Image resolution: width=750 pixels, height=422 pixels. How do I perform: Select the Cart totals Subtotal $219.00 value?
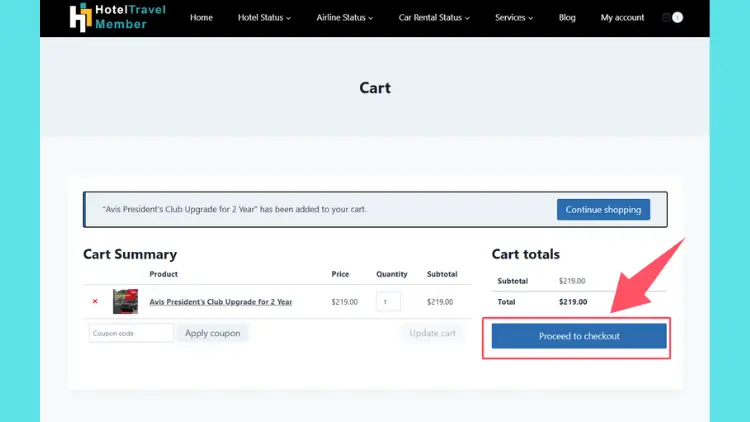(572, 281)
